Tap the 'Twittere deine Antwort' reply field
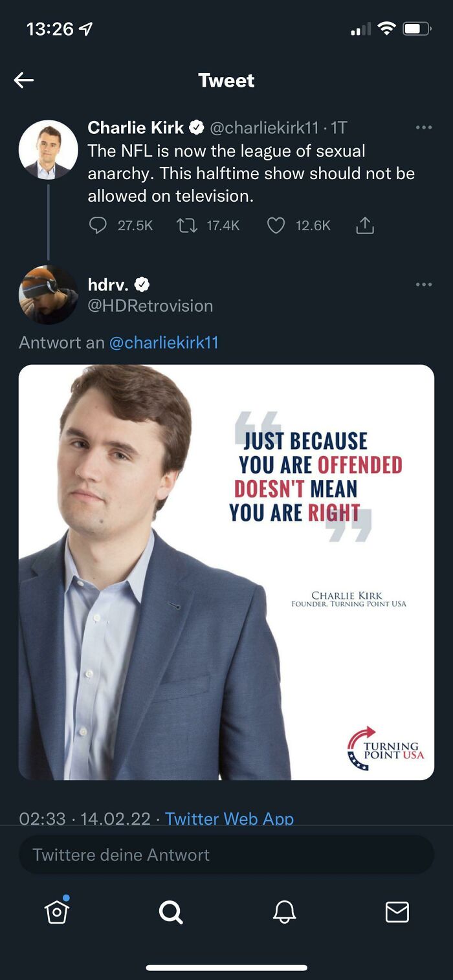The image size is (453, 980). coord(226,855)
